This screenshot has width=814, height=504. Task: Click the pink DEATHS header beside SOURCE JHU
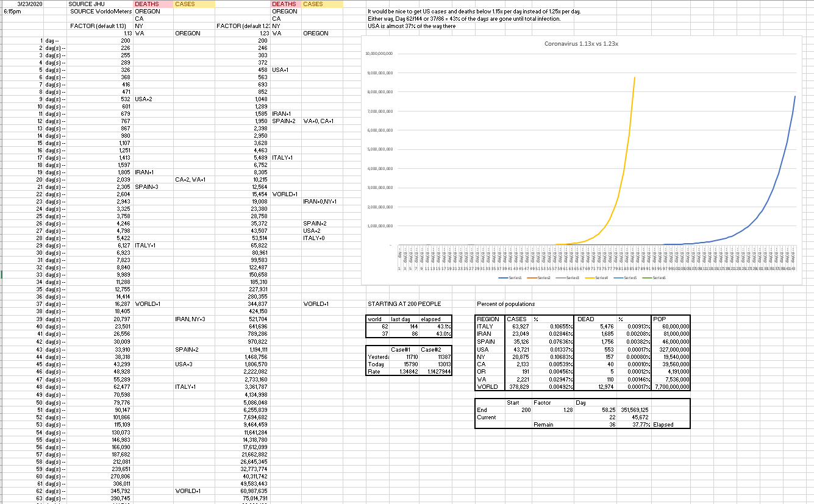click(146, 4)
